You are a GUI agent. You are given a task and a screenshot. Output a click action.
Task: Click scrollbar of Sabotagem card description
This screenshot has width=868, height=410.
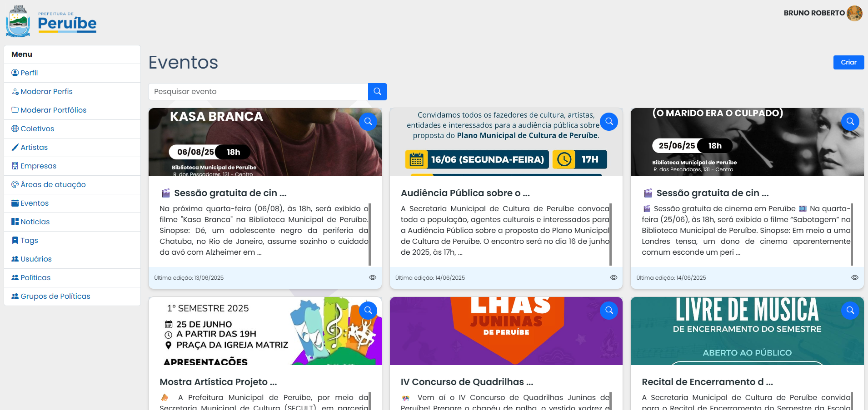point(852,234)
